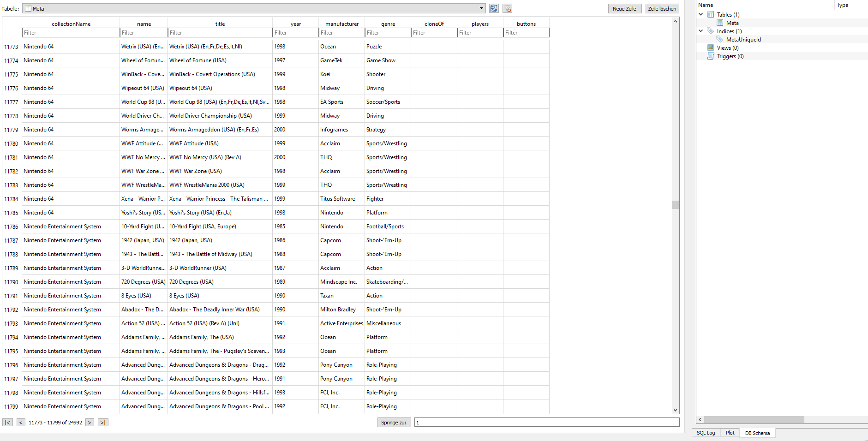Click the title column filter field
Image resolution: width=868 pixels, height=441 pixels.
220,33
